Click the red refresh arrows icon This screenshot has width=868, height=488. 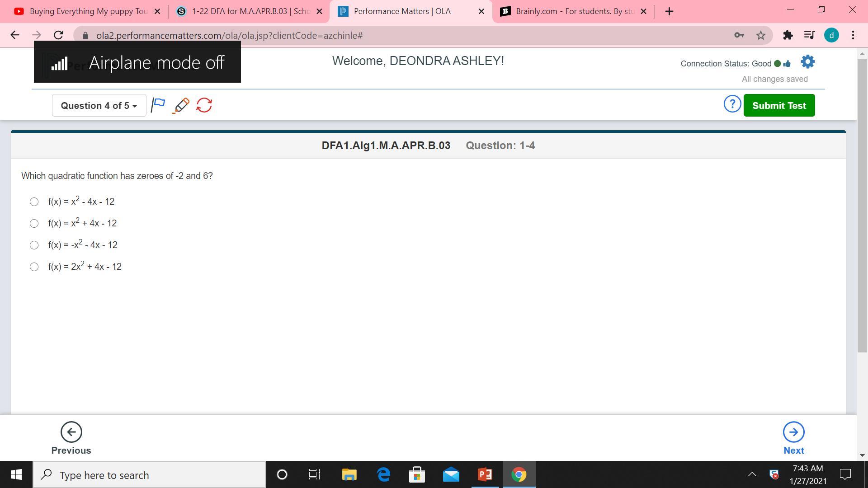point(204,105)
